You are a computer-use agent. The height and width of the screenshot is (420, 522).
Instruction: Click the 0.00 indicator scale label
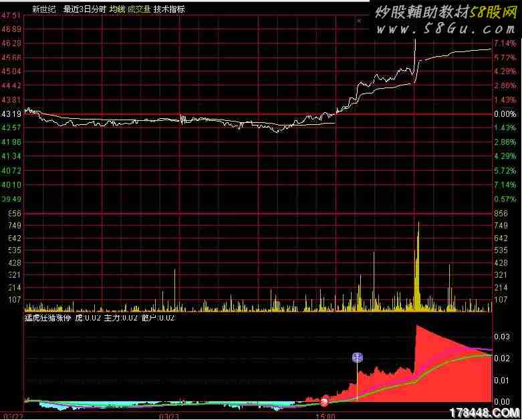[502, 402]
